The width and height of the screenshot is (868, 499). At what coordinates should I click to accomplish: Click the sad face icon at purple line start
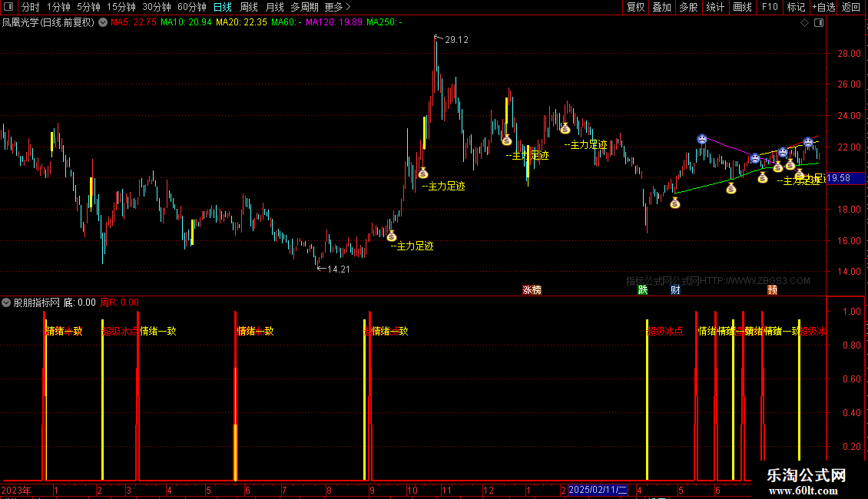(x=702, y=139)
